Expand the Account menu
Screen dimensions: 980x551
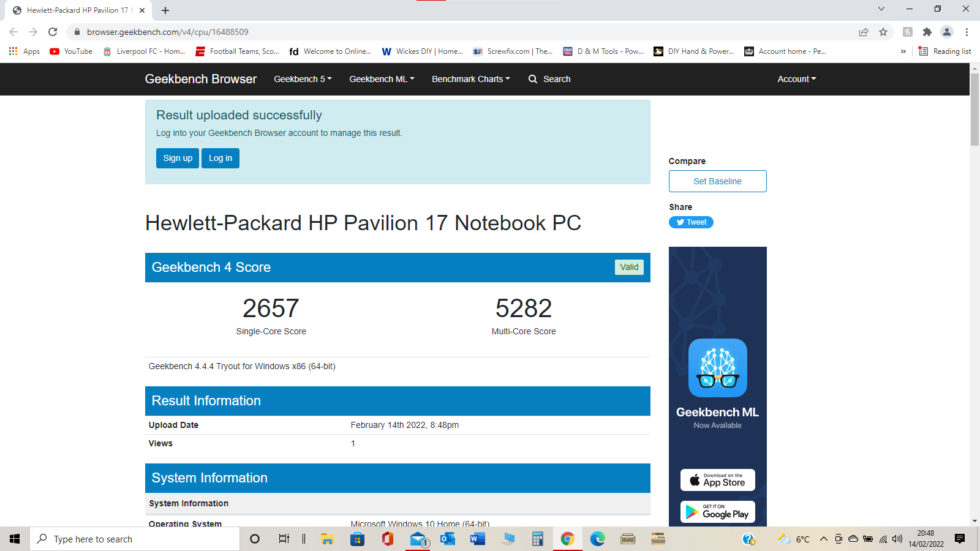tap(797, 79)
